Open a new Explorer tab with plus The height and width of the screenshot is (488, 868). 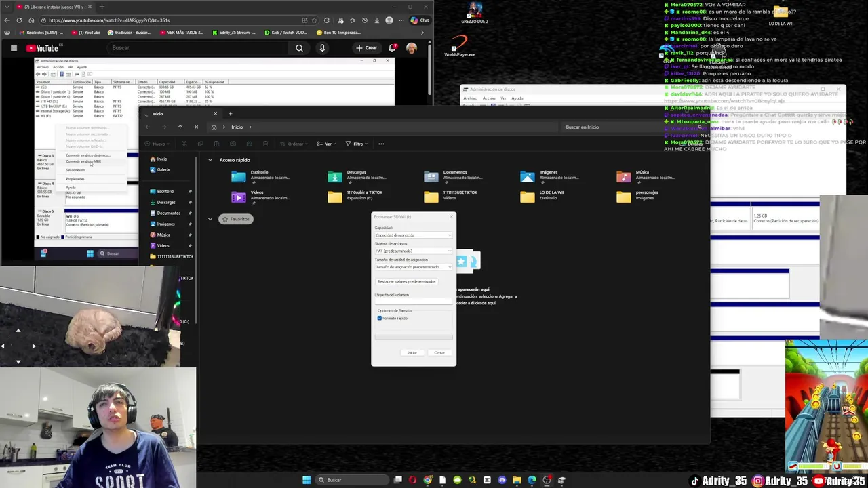pyautogui.click(x=230, y=113)
